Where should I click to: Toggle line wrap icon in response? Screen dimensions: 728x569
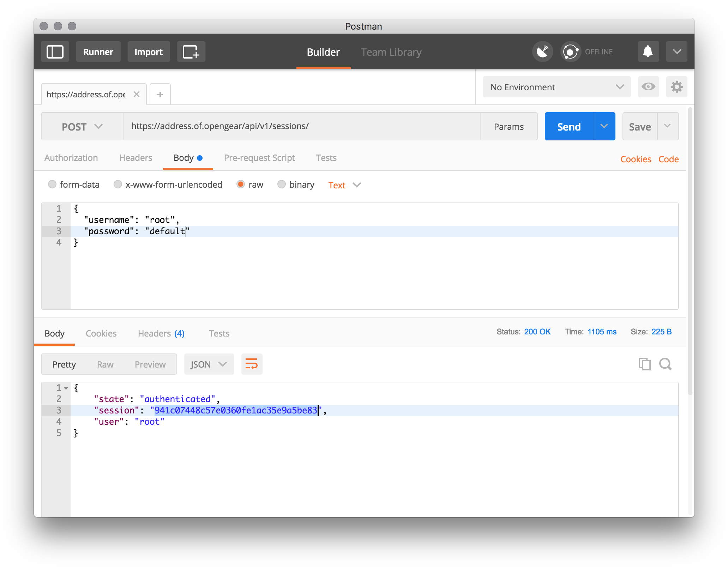point(252,364)
